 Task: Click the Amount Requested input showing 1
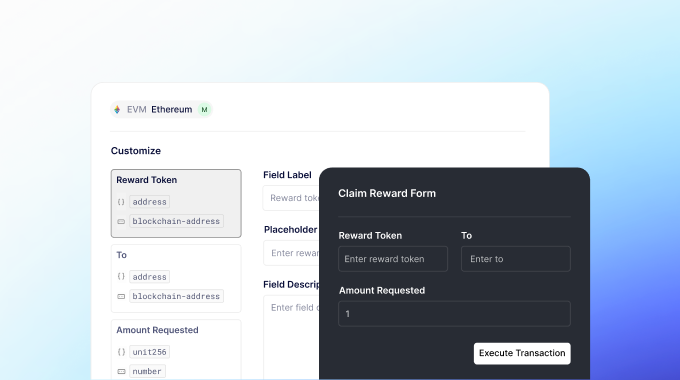(454, 314)
